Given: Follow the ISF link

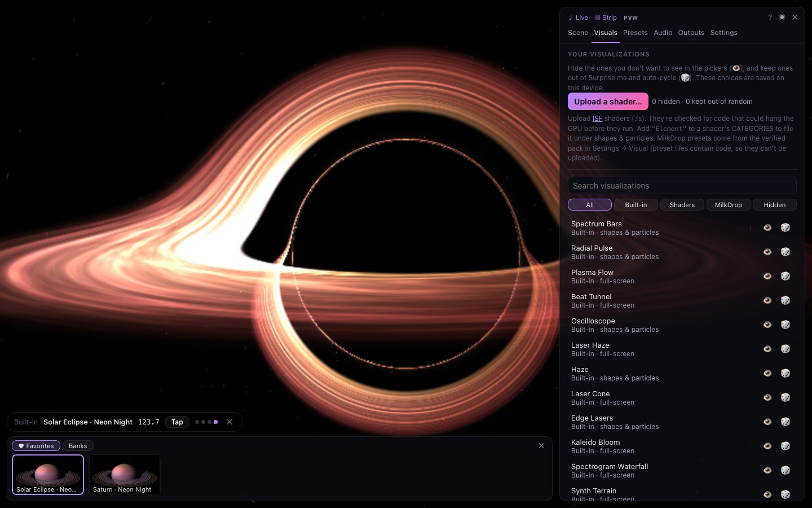Looking at the screenshot, I should 597,119.
